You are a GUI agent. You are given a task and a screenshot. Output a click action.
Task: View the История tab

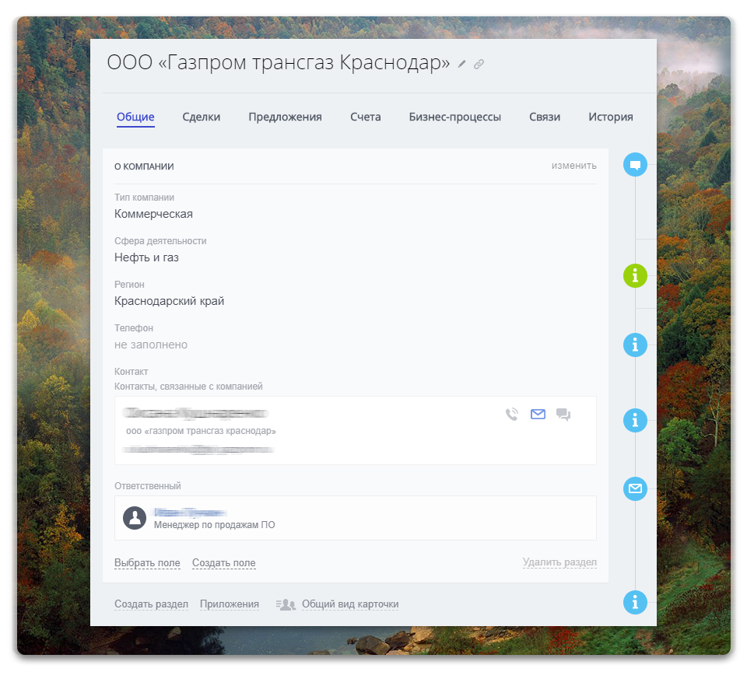point(611,117)
